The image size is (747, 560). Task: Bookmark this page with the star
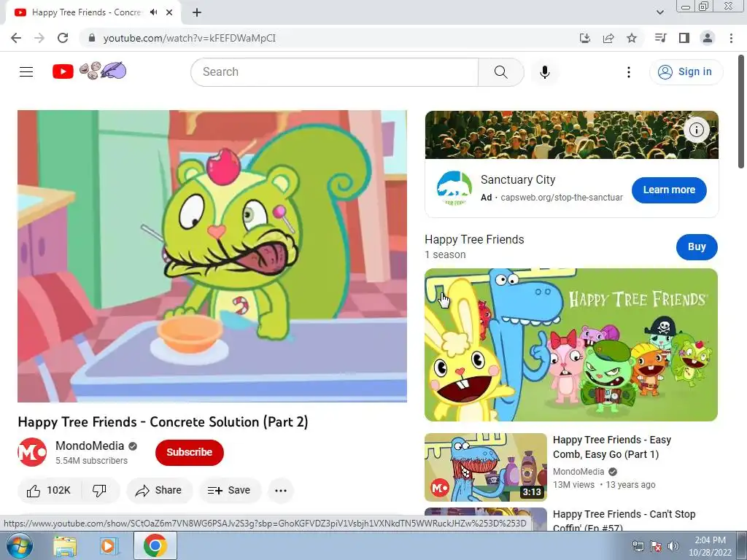tap(632, 38)
